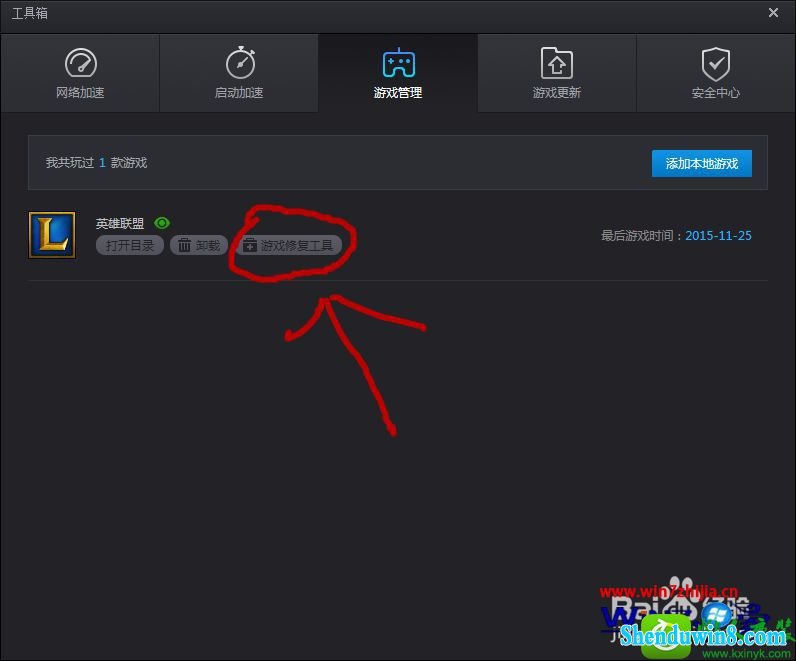This screenshot has width=796, height=661.
Task: Click the League of Legends game icon
Action: point(52,235)
